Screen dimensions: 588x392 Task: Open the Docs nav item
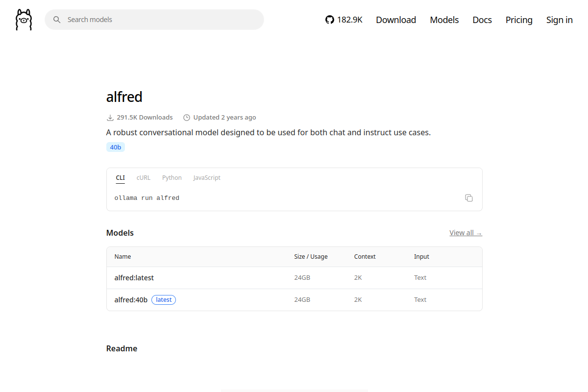click(x=482, y=20)
